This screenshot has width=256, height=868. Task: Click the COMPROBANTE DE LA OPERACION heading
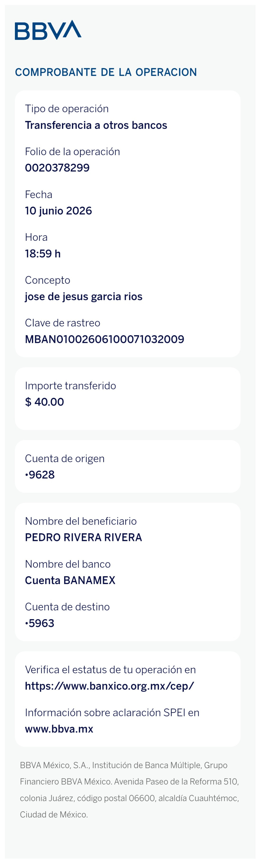point(106,72)
